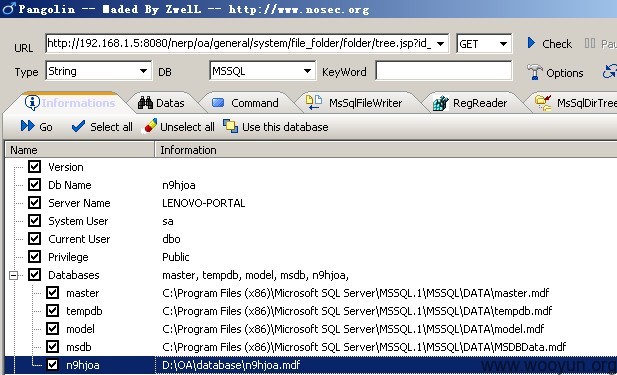Uncheck the Databases checkbox
This screenshot has width=617, height=375.
pyautogui.click(x=34, y=275)
